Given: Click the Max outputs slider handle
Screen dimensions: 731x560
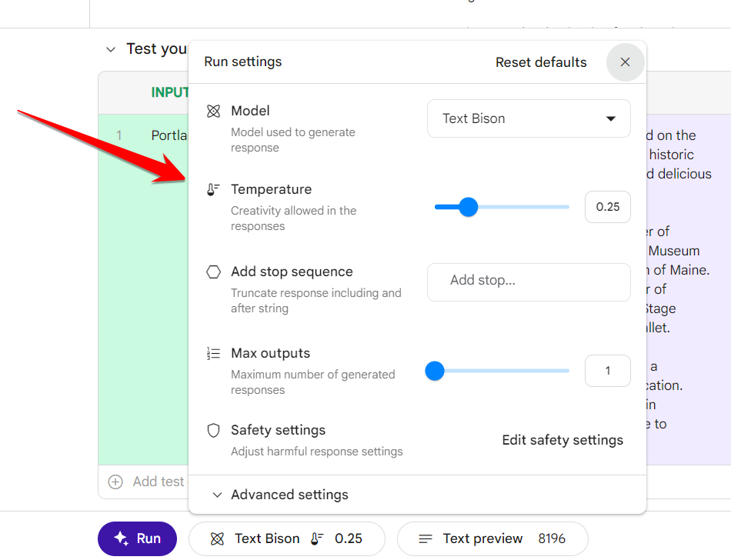Looking at the screenshot, I should pos(435,371).
